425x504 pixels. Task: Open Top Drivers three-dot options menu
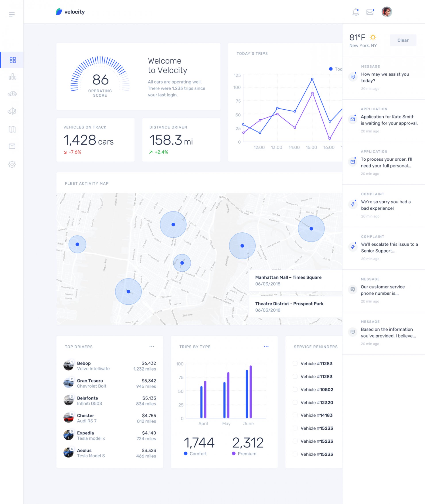click(152, 346)
